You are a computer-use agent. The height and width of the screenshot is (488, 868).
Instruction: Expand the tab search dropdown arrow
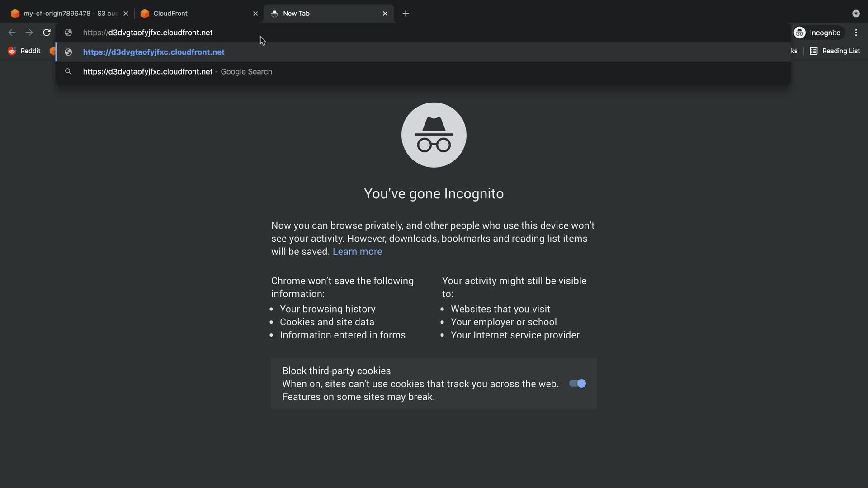tap(856, 14)
